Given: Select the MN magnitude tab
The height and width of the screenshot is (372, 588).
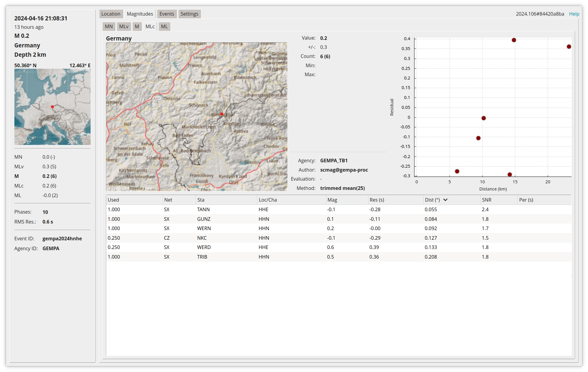Looking at the screenshot, I should click(x=109, y=26).
